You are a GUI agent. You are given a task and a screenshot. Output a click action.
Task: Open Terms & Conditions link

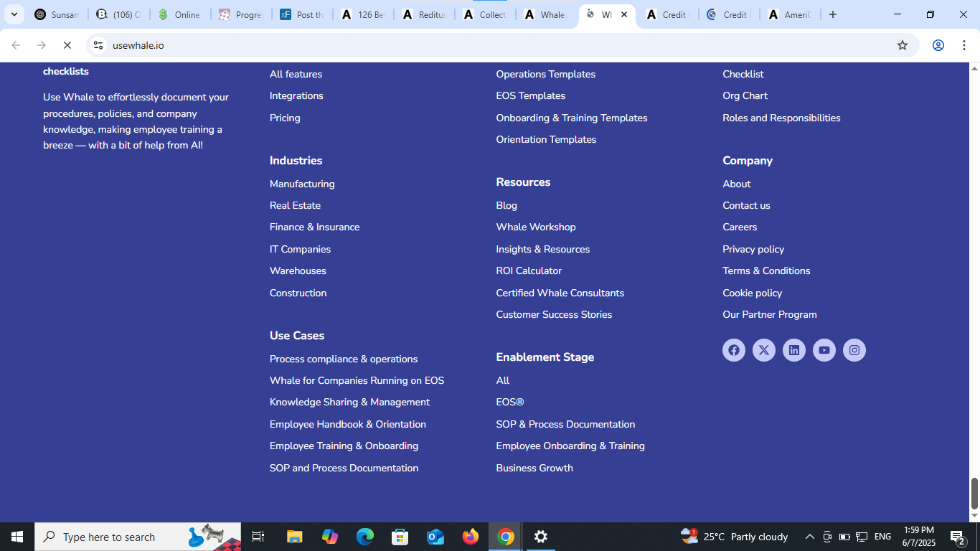click(x=766, y=270)
